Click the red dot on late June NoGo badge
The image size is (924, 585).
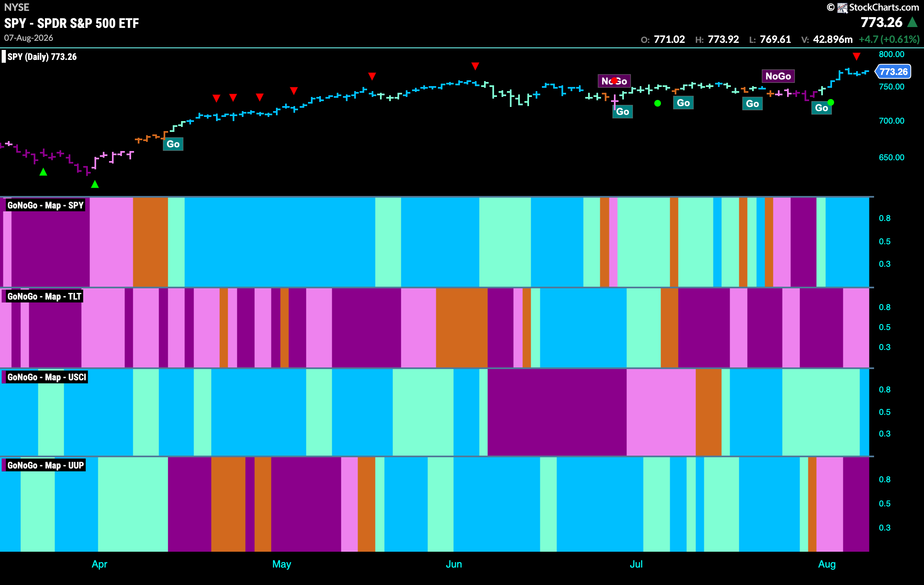click(x=614, y=80)
